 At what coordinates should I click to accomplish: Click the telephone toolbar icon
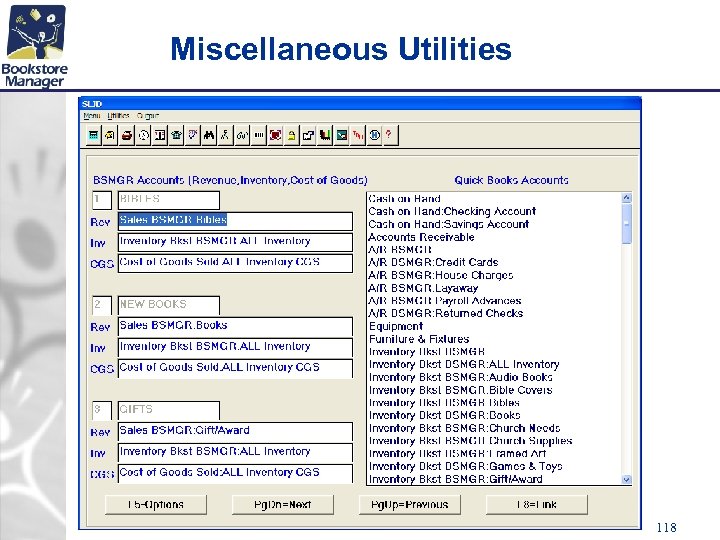pos(176,135)
